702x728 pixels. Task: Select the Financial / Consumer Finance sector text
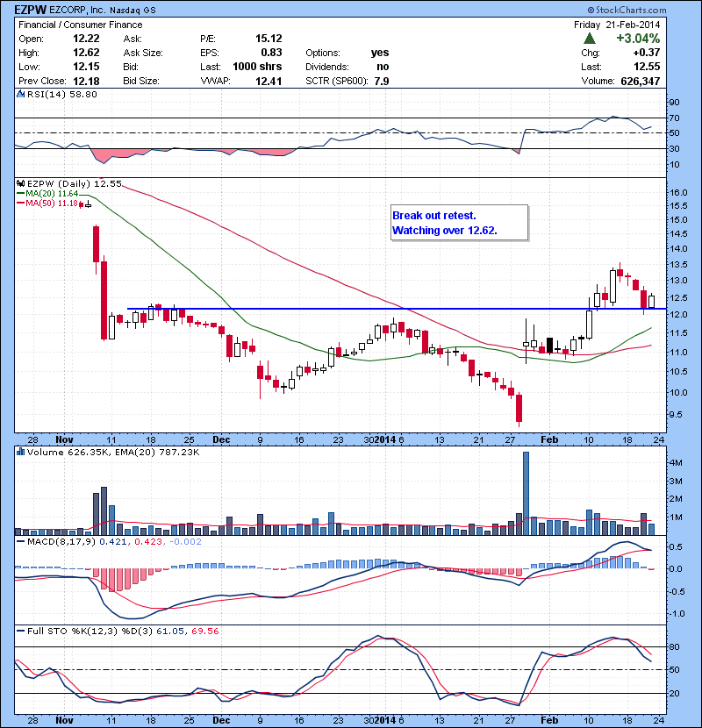point(81,25)
